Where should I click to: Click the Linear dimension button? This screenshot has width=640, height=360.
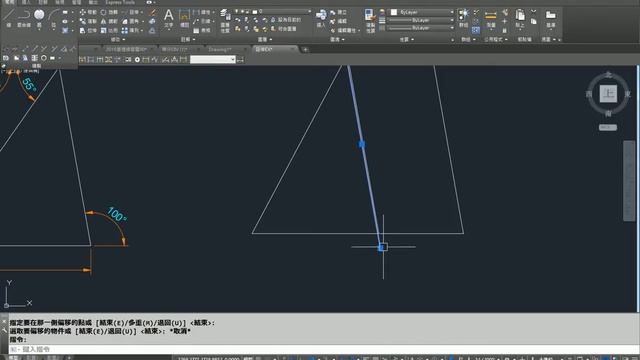click(202, 12)
